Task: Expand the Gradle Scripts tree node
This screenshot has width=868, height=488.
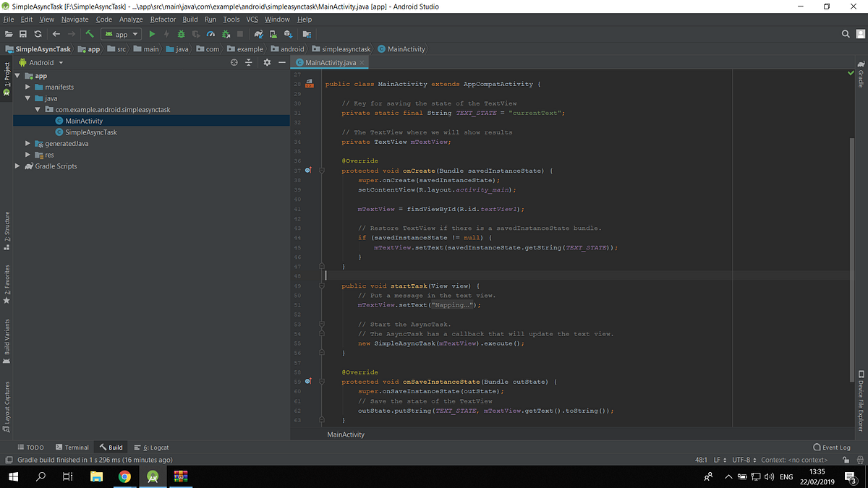Action: [x=18, y=166]
